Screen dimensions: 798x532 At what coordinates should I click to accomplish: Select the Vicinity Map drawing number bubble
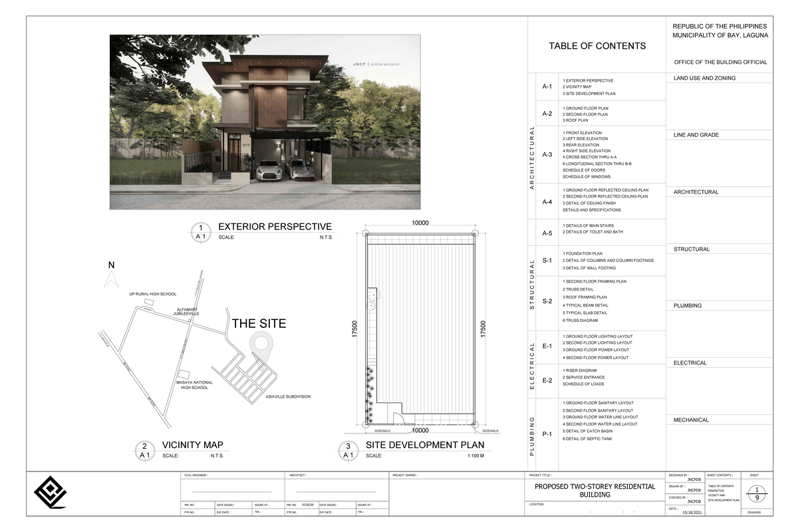tap(144, 451)
